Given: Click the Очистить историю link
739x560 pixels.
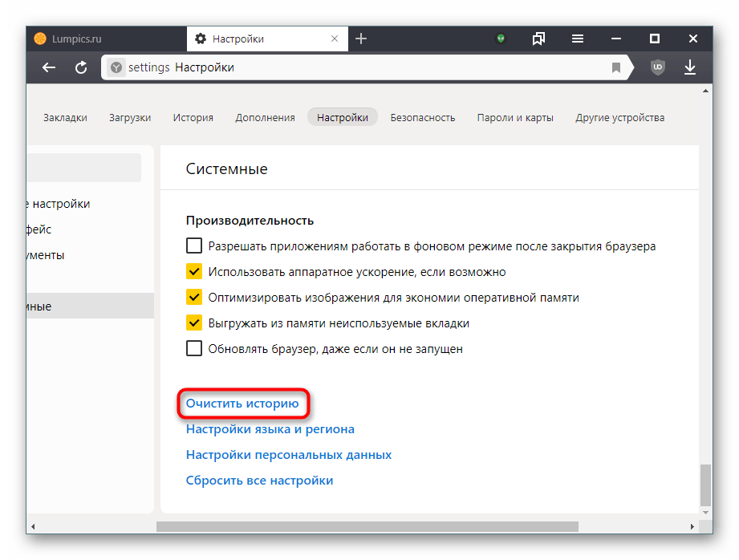Looking at the screenshot, I should (x=242, y=404).
